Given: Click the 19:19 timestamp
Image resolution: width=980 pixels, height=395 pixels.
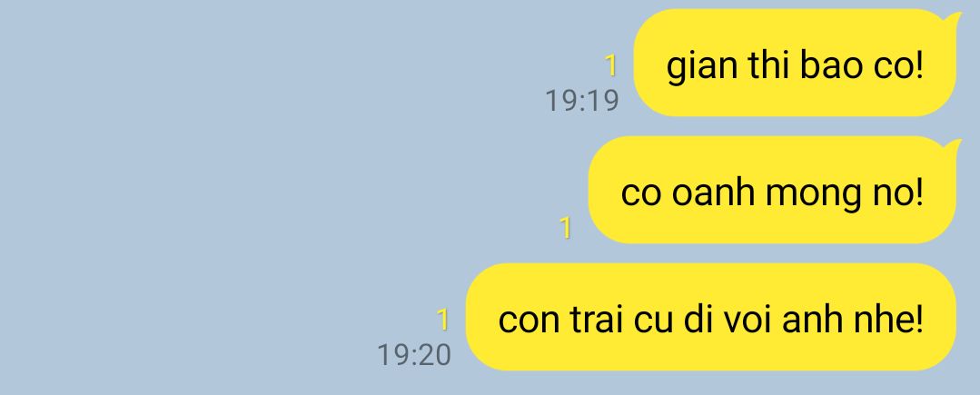Looking at the screenshot, I should tap(582, 101).
